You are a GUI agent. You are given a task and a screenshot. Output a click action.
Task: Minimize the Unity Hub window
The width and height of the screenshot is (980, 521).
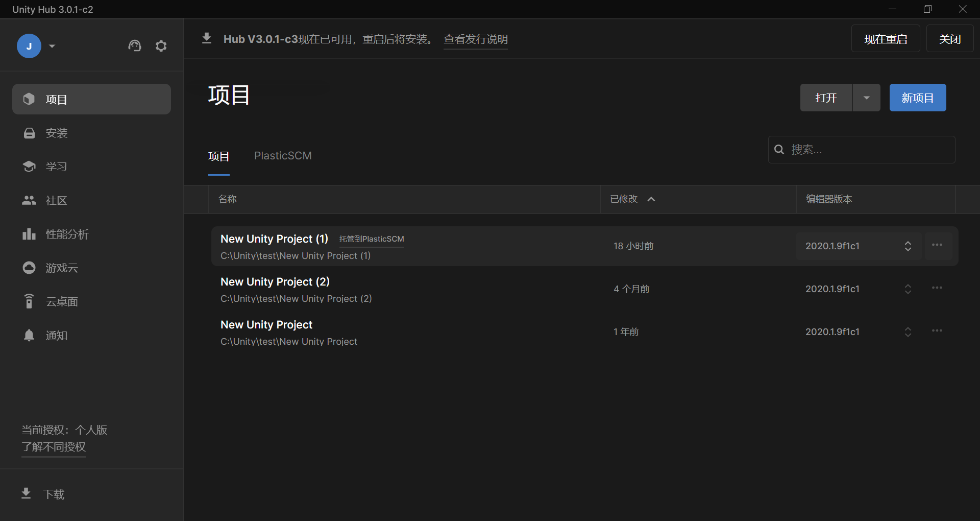coord(893,9)
